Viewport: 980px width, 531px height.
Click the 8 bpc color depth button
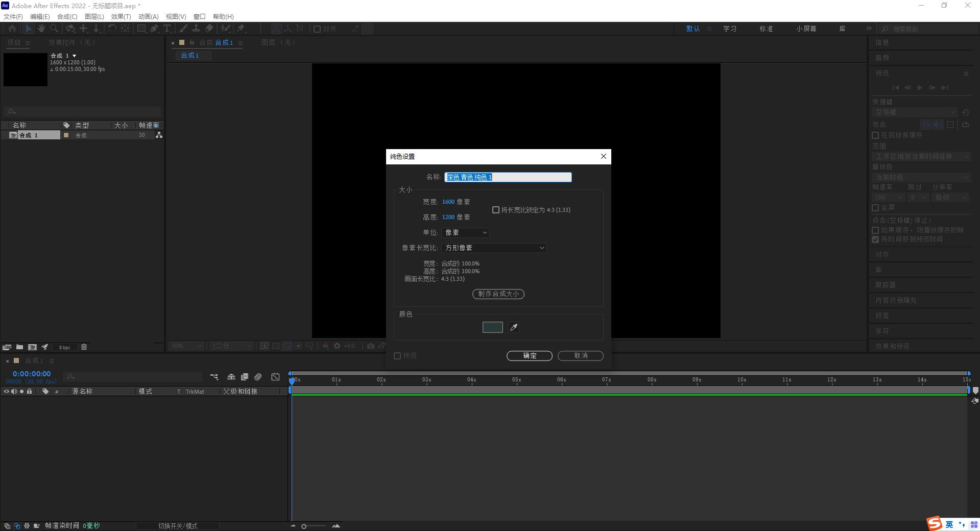pos(65,347)
